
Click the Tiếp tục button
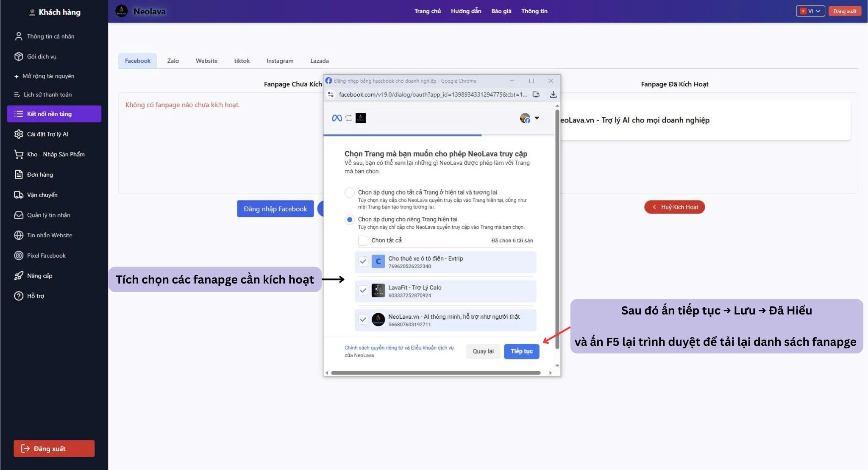pyautogui.click(x=521, y=351)
